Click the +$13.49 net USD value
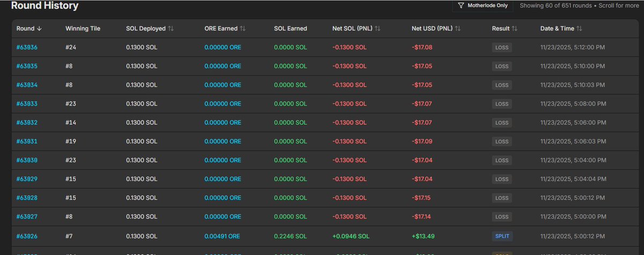 click(x=423, y=236)
